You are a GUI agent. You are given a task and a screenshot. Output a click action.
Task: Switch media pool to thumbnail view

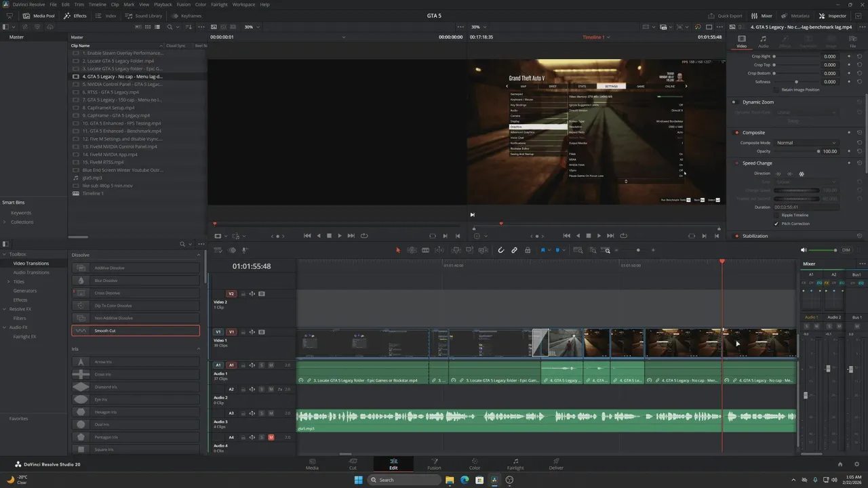point(147,27)
